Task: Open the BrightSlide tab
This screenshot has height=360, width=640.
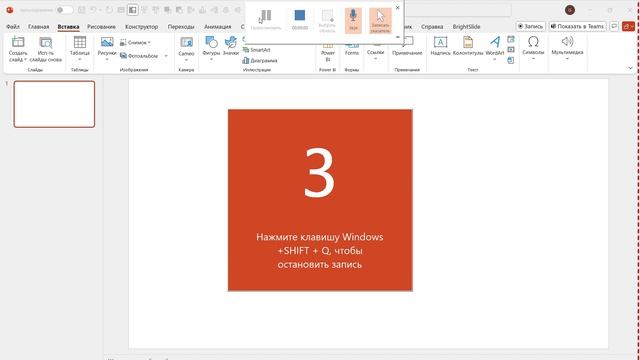Action: coord(466,27)
